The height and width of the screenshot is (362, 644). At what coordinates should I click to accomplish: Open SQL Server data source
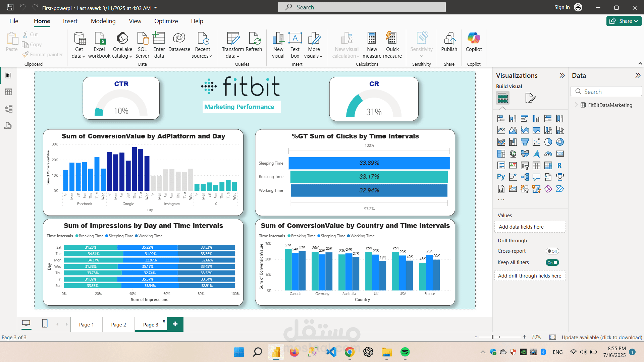(x=143, y=45)
